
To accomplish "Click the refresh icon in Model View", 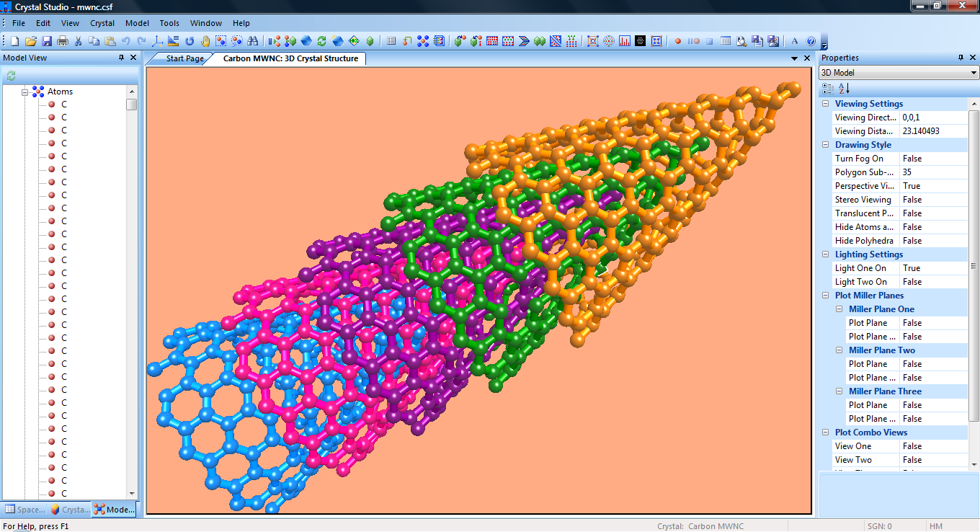I will pyautogui.click(x=11, y=76).
